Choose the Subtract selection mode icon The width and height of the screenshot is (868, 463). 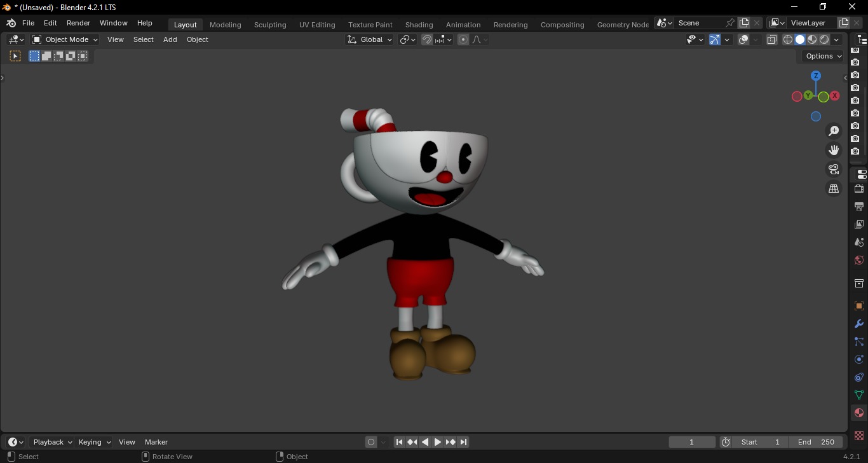pyautogui.click(x=58, y=56)
